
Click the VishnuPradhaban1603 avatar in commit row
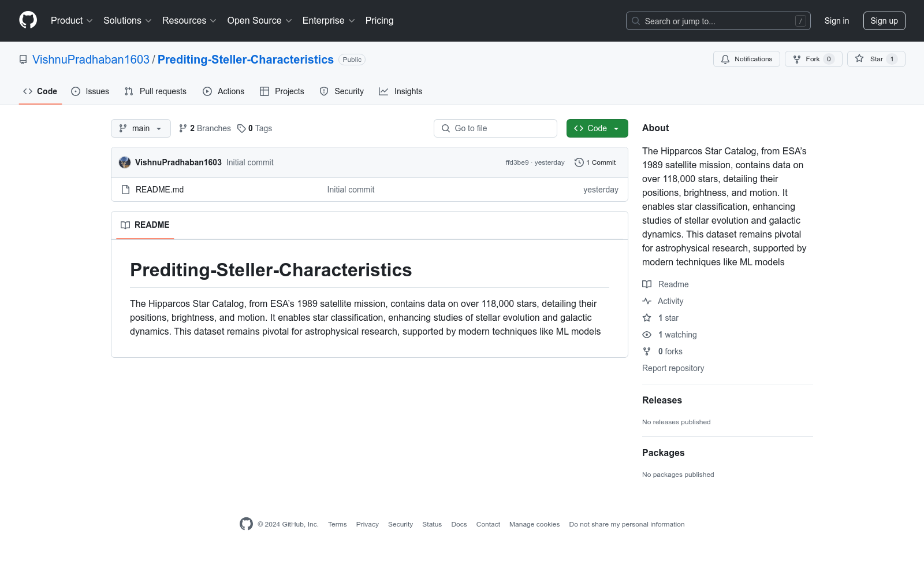pyautogui.click(x=125, y=162)
